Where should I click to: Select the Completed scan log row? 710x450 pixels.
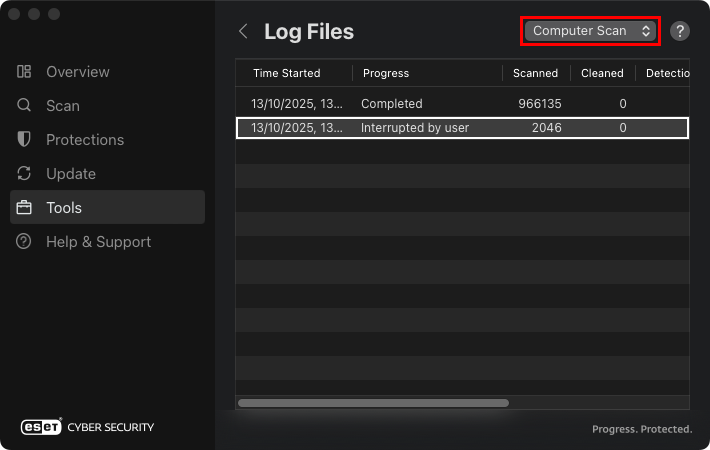(x=460, y=103)
